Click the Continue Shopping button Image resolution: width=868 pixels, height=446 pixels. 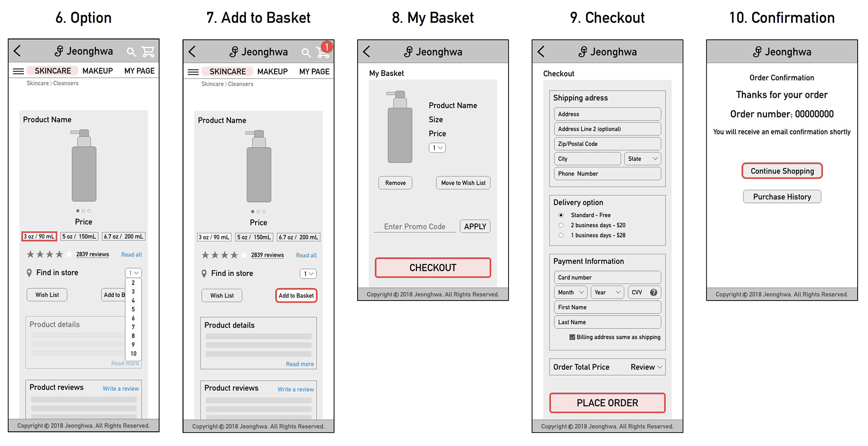(x=782, y=171)
